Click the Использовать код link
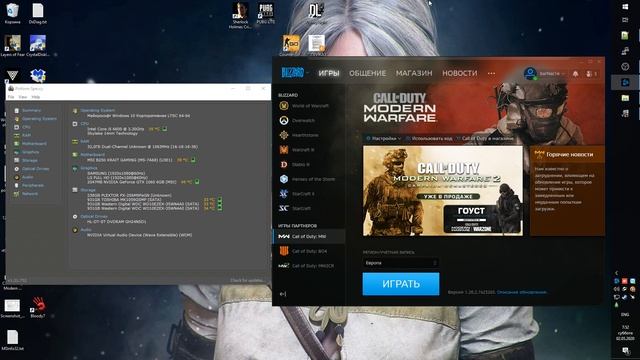Screen dimensions: 640x360 pos(429,138)
